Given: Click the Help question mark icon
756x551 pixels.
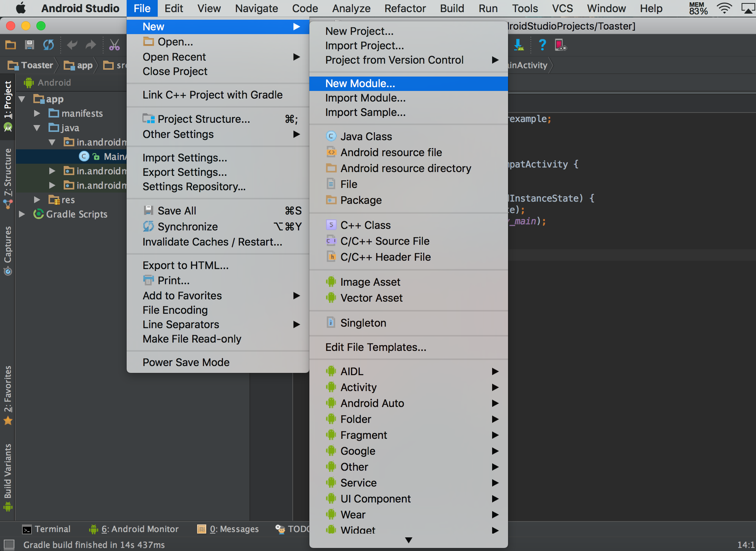Looking at the screenshot, I should [x=542, y=45].
